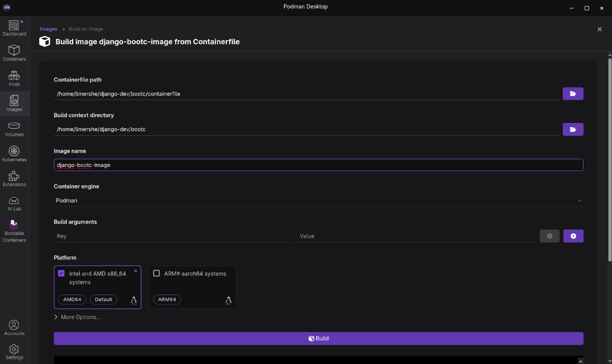Open the Kubernetes section

point(14,154)
